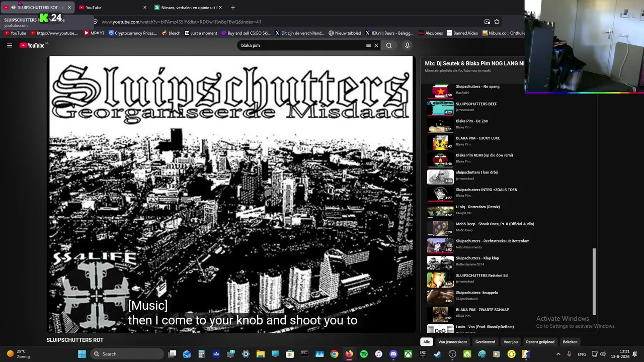Open the Cryptocurrency Prices bookmark
644x362 pixels.
pyautogui.click(x=133, y=33)
